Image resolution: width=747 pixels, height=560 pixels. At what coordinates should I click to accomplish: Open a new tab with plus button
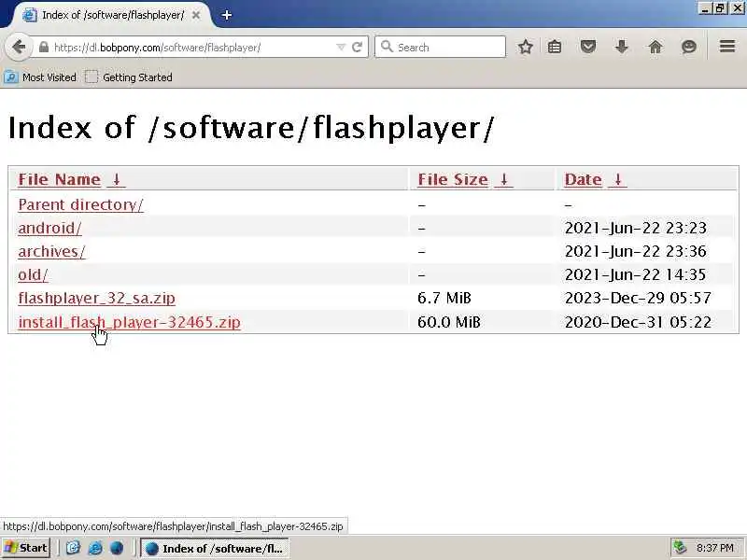(x=227, y=15)
